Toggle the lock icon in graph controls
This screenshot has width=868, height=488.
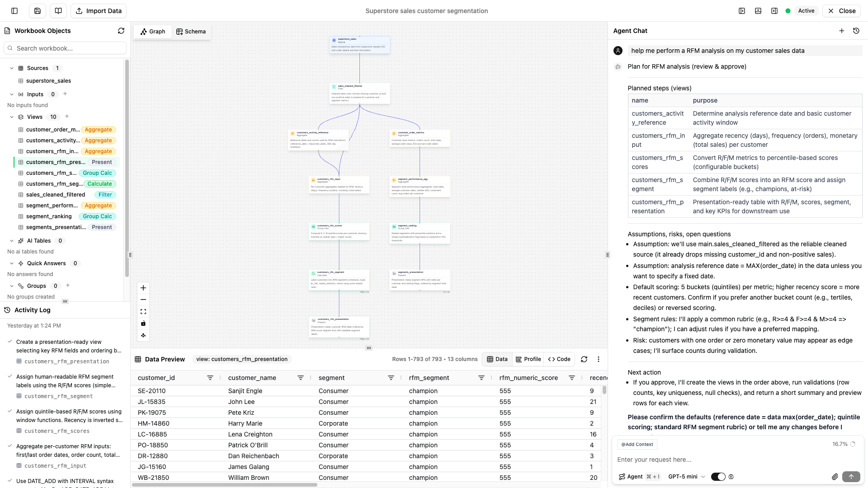[x=143, y=324]
